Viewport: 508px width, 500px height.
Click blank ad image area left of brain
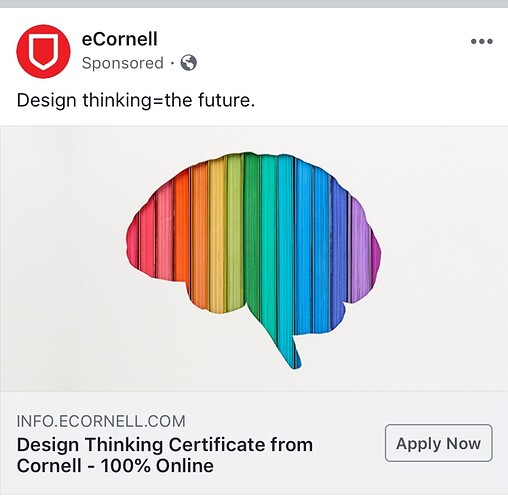point(63,258)
